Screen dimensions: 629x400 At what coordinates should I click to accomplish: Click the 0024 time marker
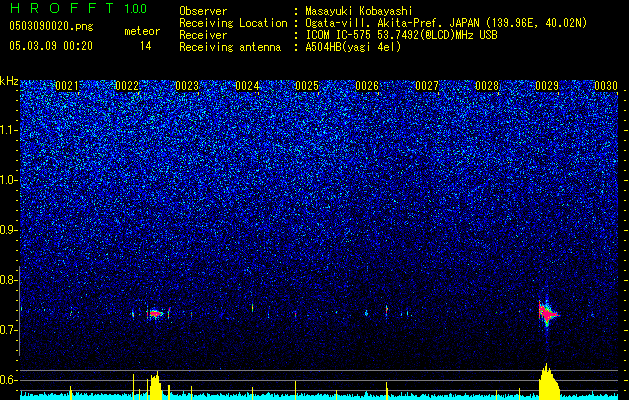(x=247, y=86)
